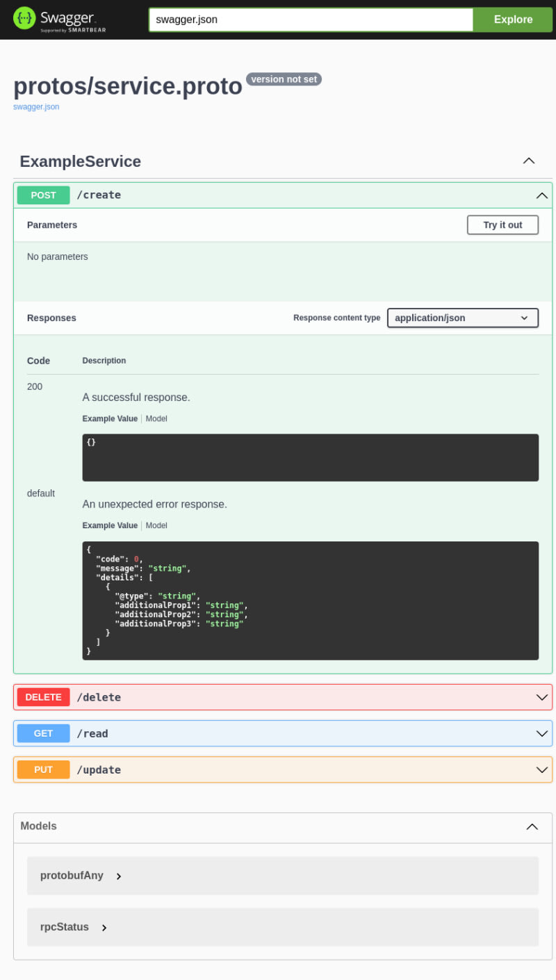This screenshot has width=556, height=980.
Task: Click the error response JSON example block
Action: [x=311, y=601]
